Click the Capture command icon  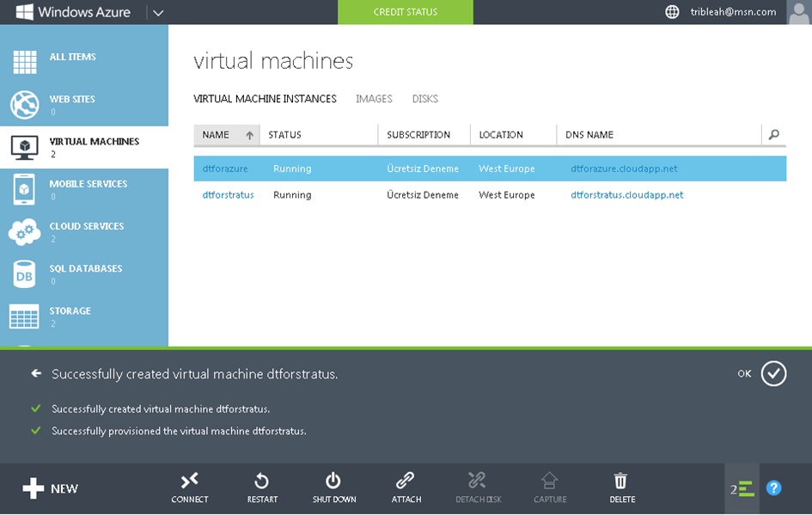[549, 481]
